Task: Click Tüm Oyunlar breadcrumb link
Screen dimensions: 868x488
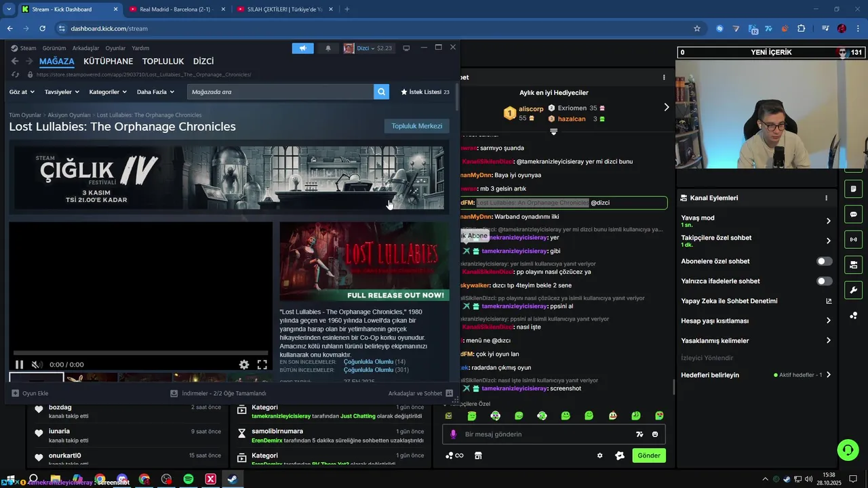Action: [x=25, y=115]
